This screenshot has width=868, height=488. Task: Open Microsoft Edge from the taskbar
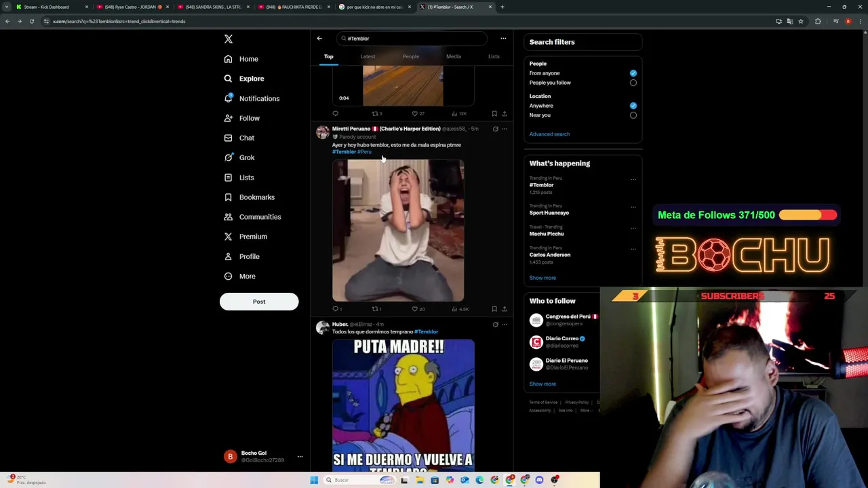coord(479,480)
